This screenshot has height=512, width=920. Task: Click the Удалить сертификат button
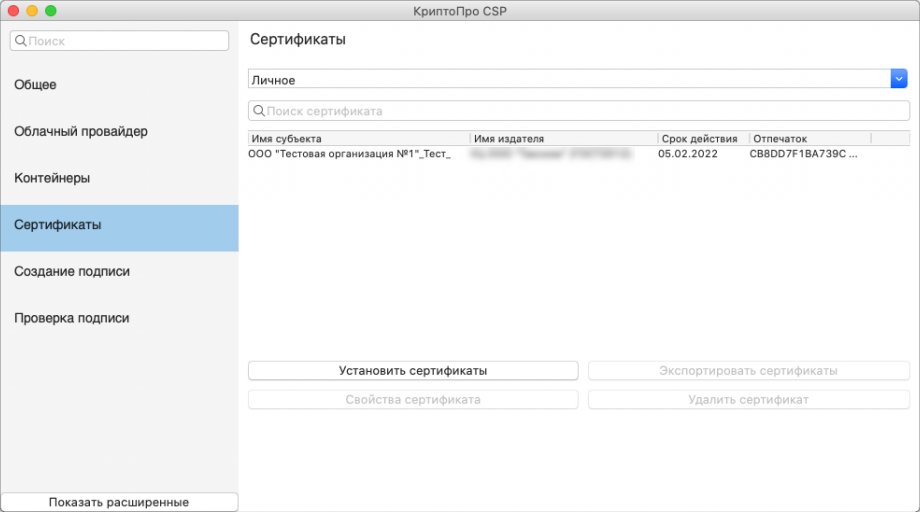point(748,400)
